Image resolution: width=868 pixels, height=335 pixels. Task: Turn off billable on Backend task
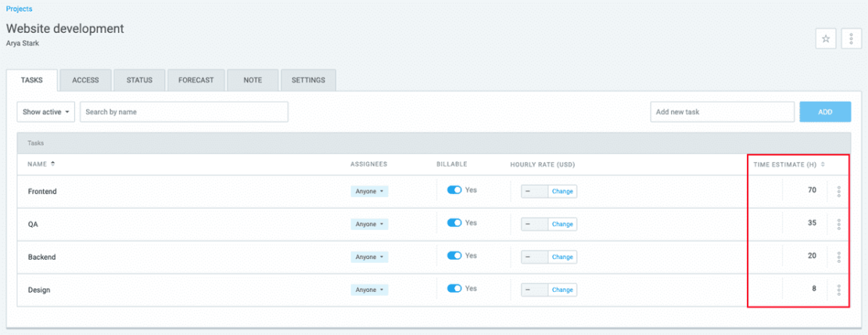454,256
